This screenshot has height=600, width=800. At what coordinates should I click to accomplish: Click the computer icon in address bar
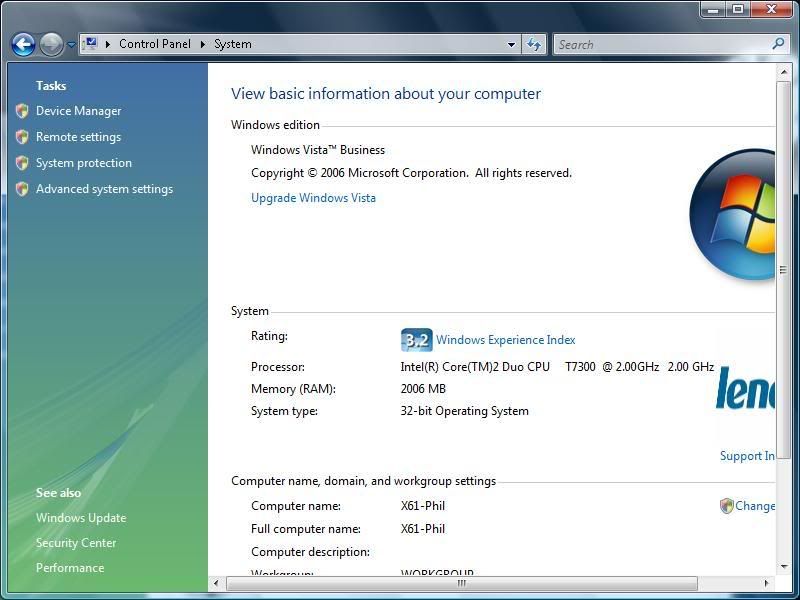(91, 44)
